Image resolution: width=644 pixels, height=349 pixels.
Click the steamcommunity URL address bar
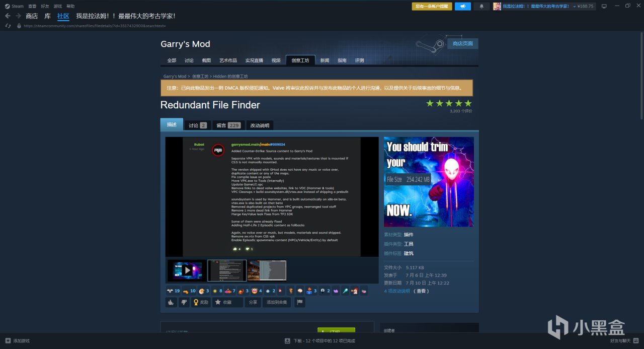click(95, 26)
